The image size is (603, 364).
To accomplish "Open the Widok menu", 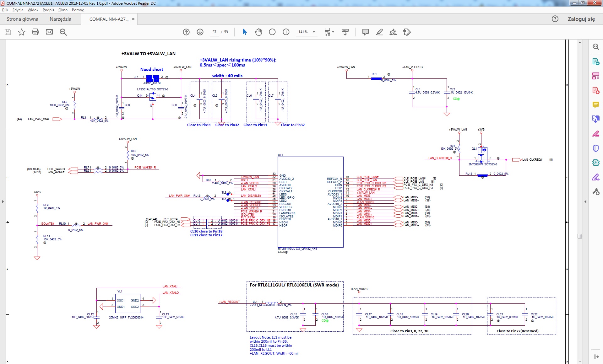I will coord(33,10).
